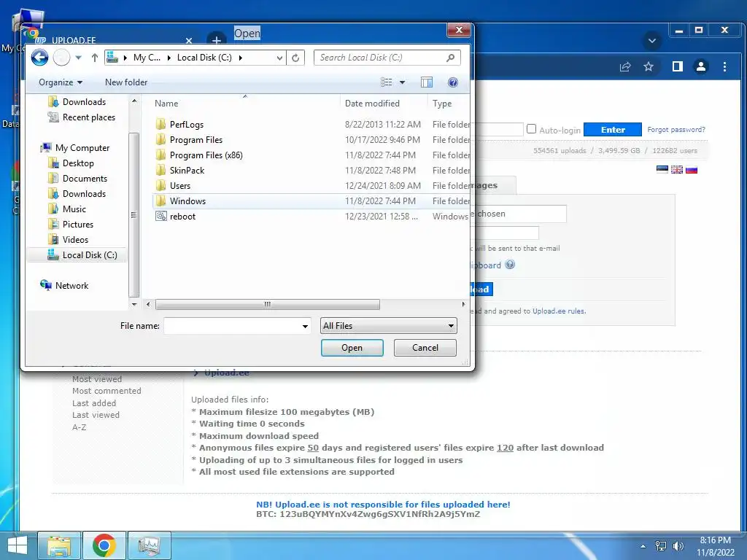Click the Chrome icon on the taskbar

click(104, 545)
